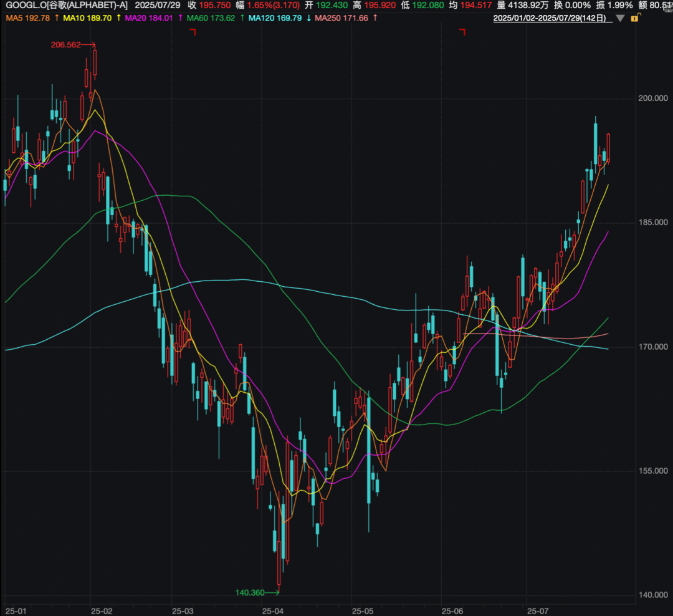
Task: Click the closing price 195.750
Action: click(215, 6)
